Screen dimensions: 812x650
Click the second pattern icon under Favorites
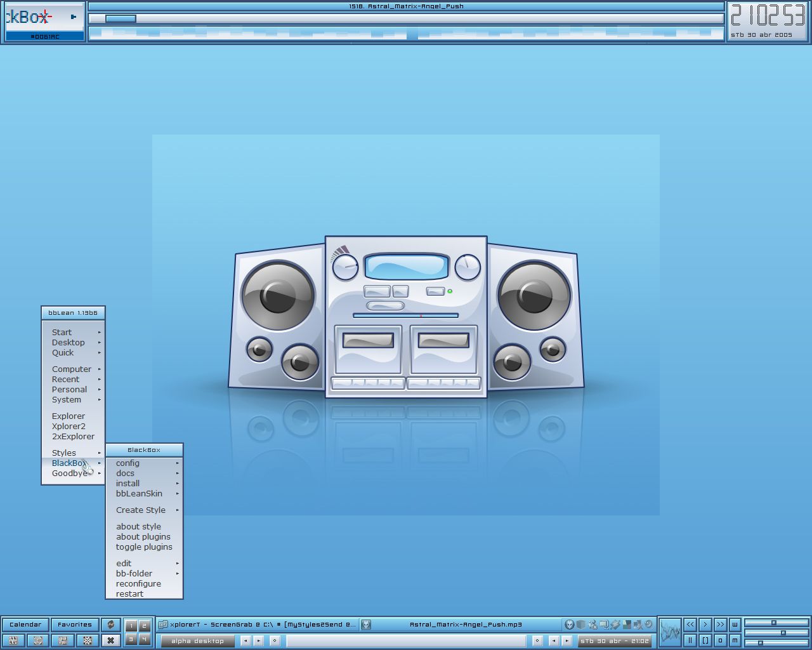point(88,640)
